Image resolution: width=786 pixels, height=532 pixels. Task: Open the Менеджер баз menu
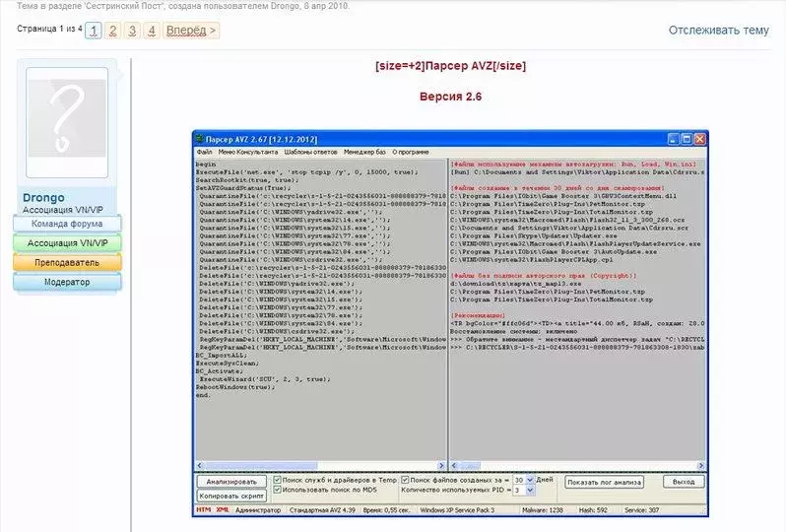pos(364,152)
